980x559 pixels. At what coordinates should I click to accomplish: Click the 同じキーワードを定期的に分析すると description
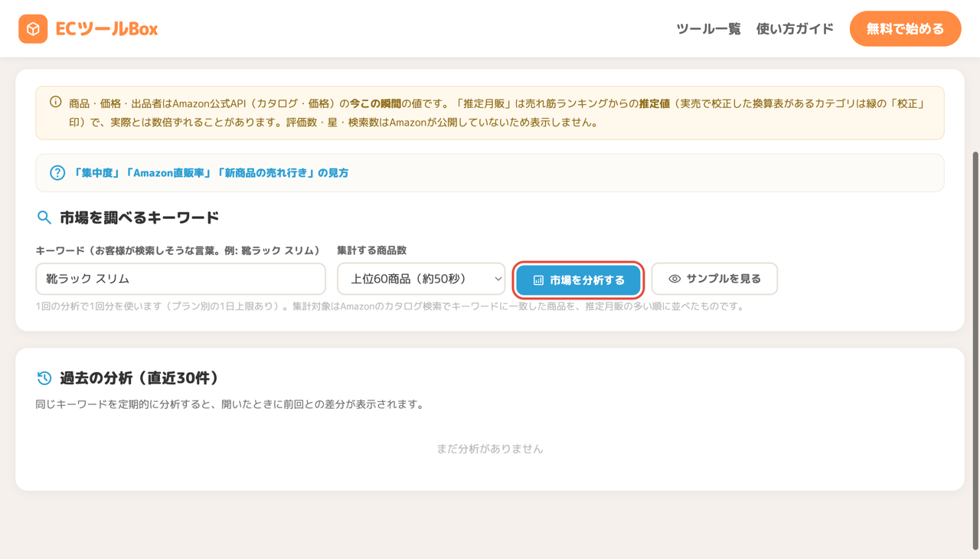[x=230, y=404]
